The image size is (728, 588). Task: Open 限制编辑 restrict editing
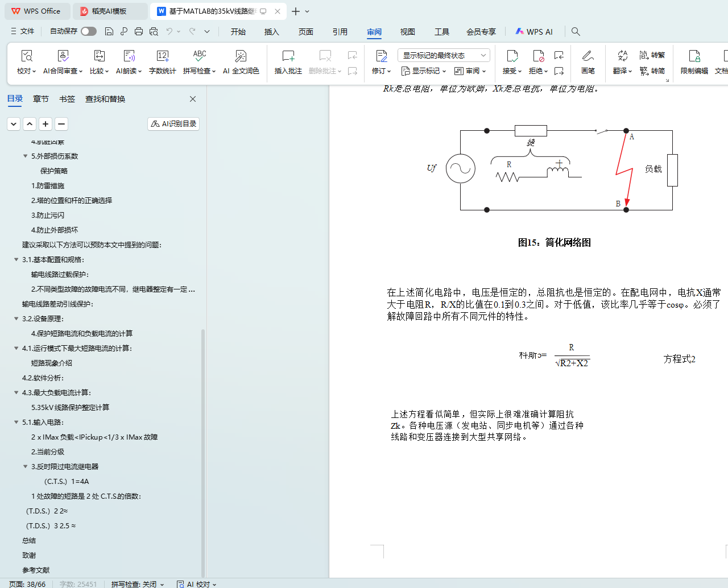pos(694,63)
